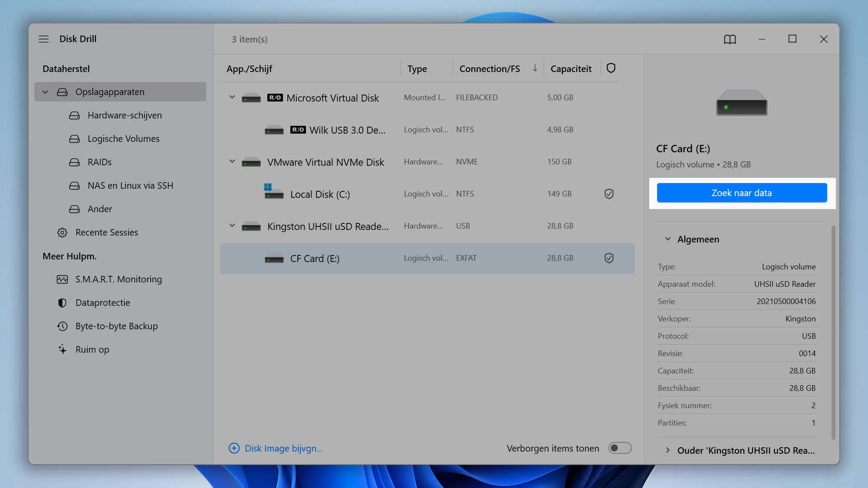Collapse the Algemeen details section
Screen dimensions: 868x488
click(668, 239)
